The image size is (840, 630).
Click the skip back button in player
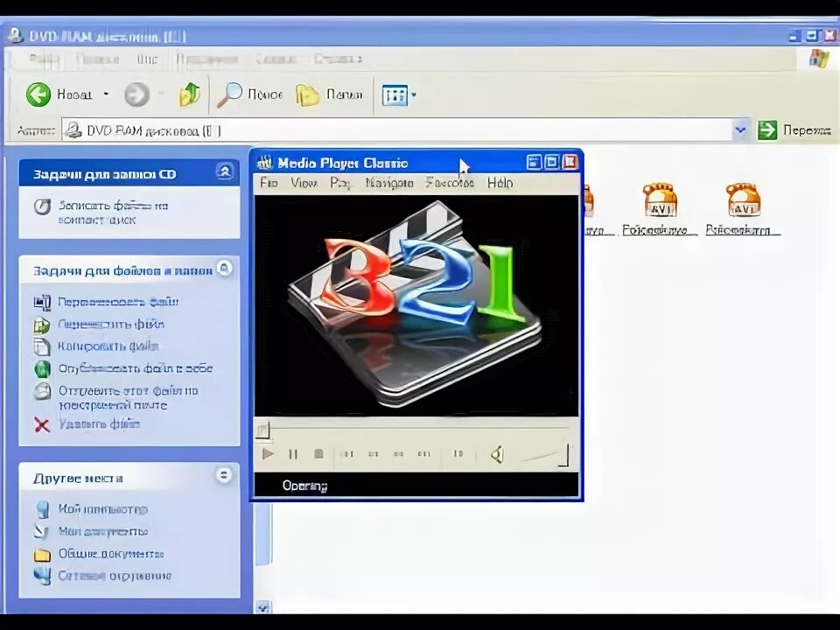click(347, 454)
